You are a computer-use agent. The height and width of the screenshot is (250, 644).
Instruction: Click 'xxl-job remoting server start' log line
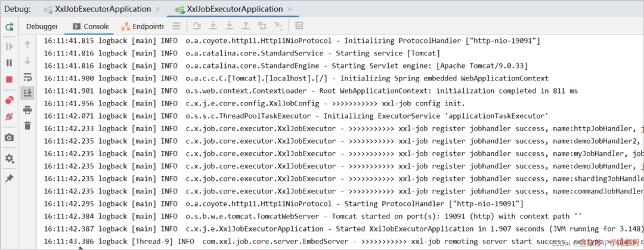pyautogui.click(x=343, y=242)
